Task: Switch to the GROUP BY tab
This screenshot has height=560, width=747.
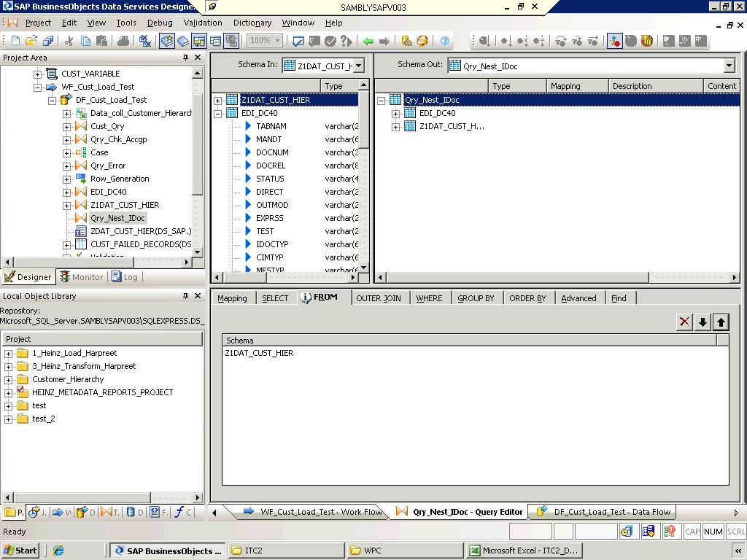Action: (x=476, y=298)
